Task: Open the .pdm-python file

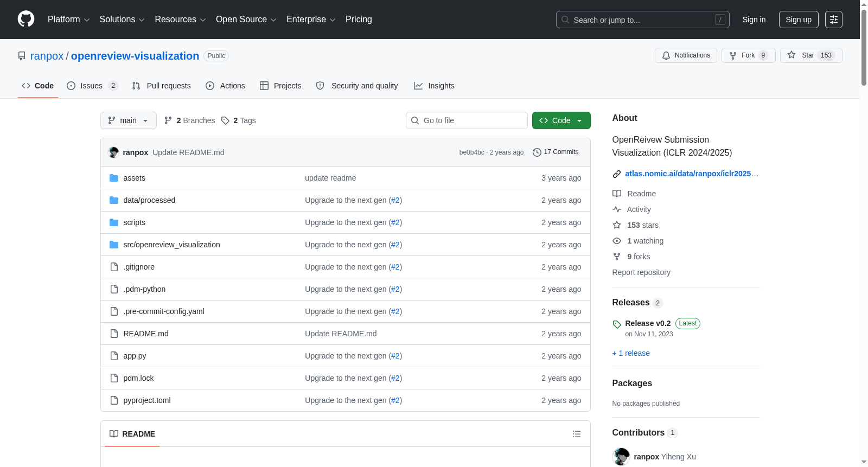Action: point(144,289)
